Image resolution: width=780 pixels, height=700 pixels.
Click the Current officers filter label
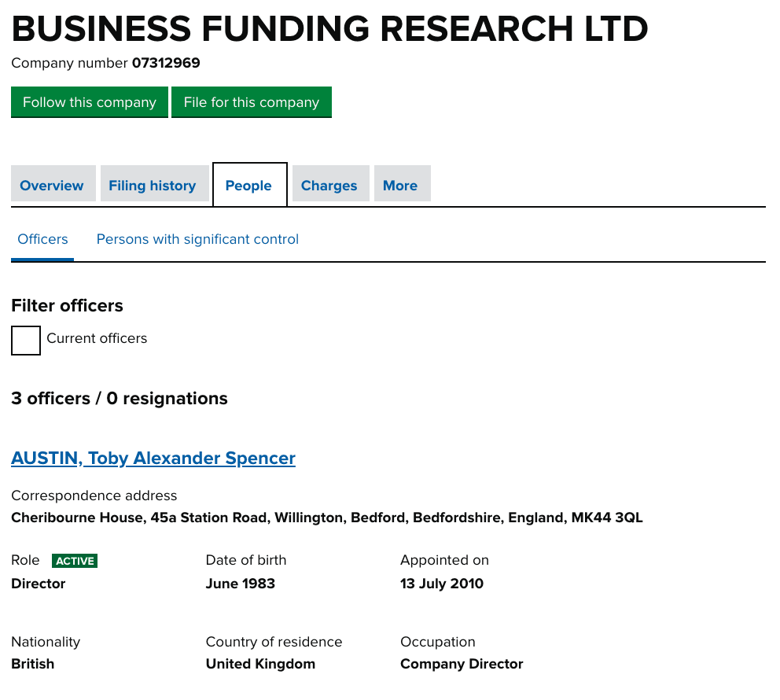[x=97, y=338]
